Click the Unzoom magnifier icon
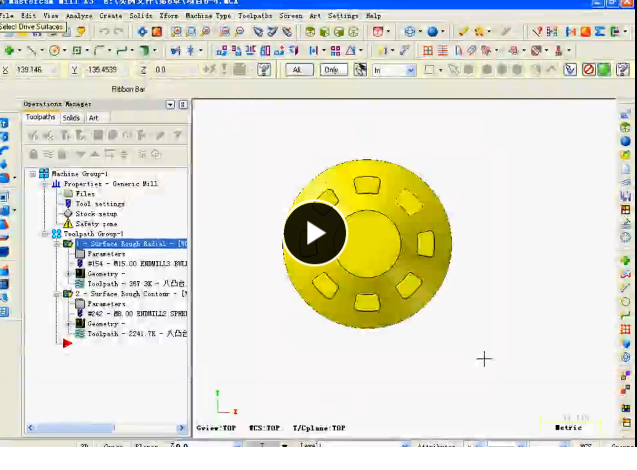The height and width of the screenshot is (470, 637). pos(240,31)
